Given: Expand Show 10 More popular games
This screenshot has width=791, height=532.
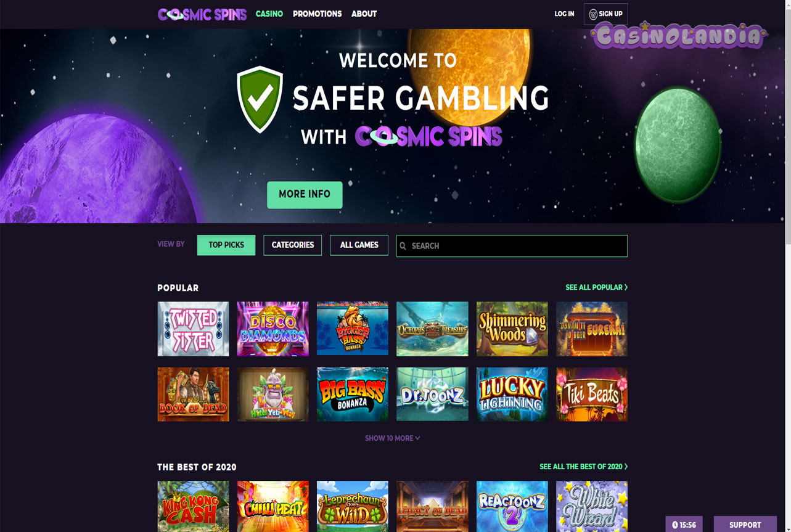Looking at the screenshot, I should (x=393, y=438).
